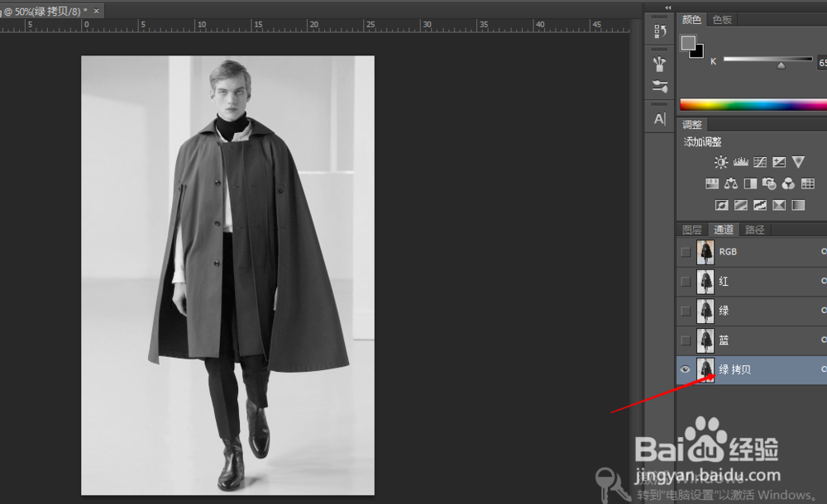827x504 pixels.
Task: Select the 红 channel thumbnail
Action: point(705,282)
